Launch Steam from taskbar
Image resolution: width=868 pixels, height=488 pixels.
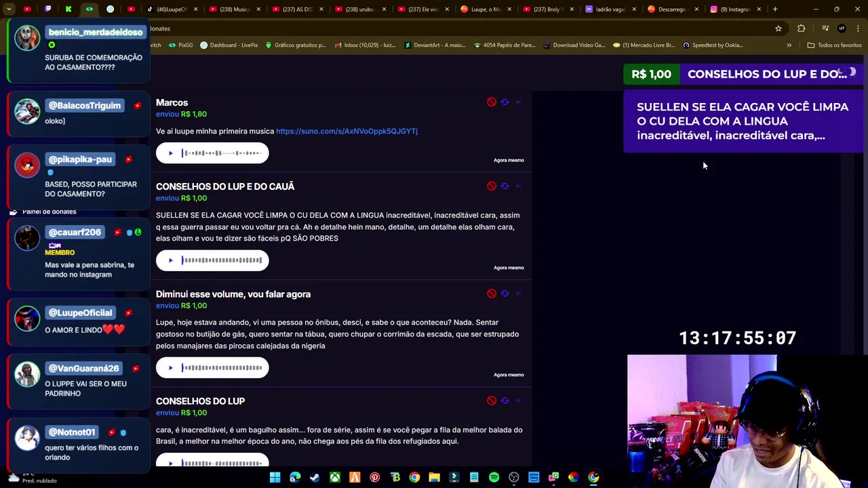(x=315, y=477)
